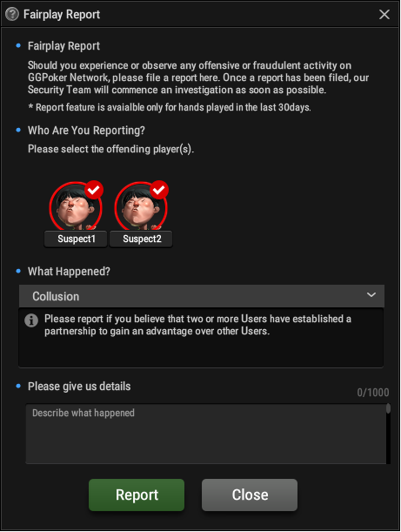Click the blue bullet beside Please give us details
Screen dimensions: 401x532
(18, 386)
